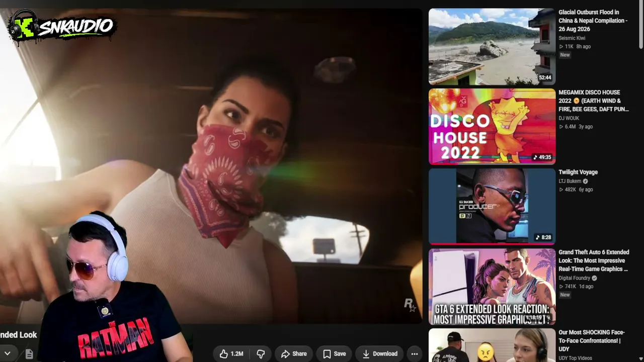The image size is (644, 362).
Task: Expand the chevron dropdown below the title
Action: tap(8, 353)
